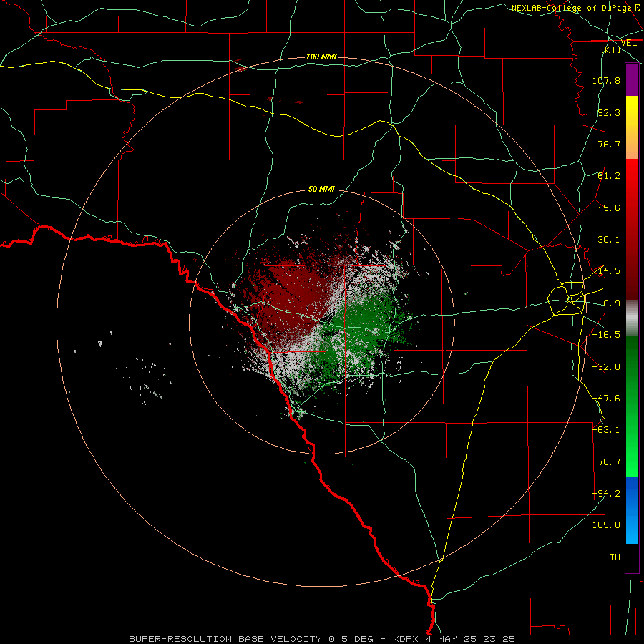Image resolution: width=644 pixels, height=644 pixels.
Task: Pick the blue segment of the color bar
Action: 632,510
